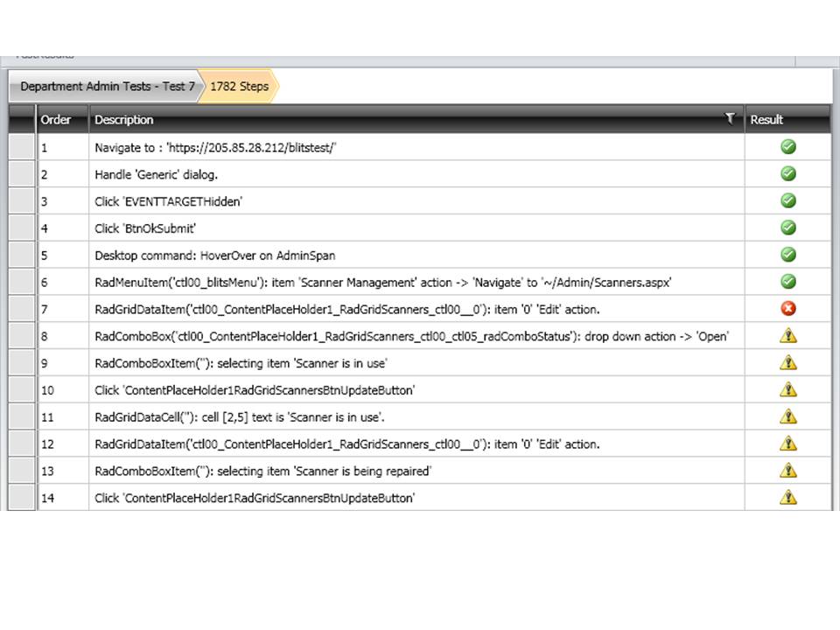The height and width of the screenshot is (630, 840).
Task: Click the red failure icon for step 7
Action: 788,309
